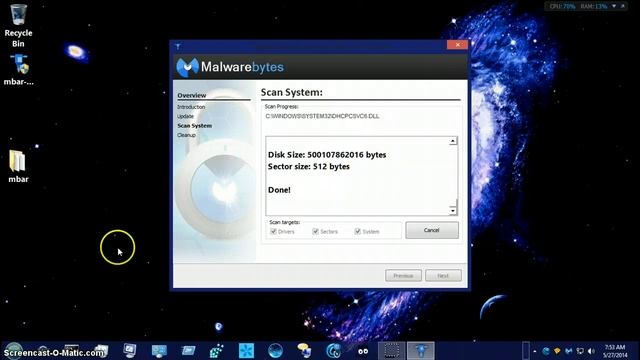Click the Overview sidebar heading
The image size is (640, 360).
192,95
